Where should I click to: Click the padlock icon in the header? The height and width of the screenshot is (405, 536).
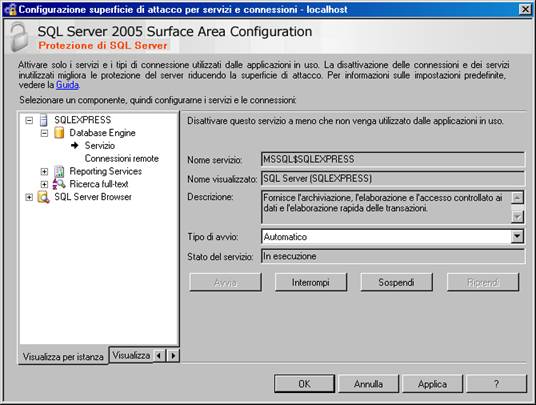click(x=19, y=37)
